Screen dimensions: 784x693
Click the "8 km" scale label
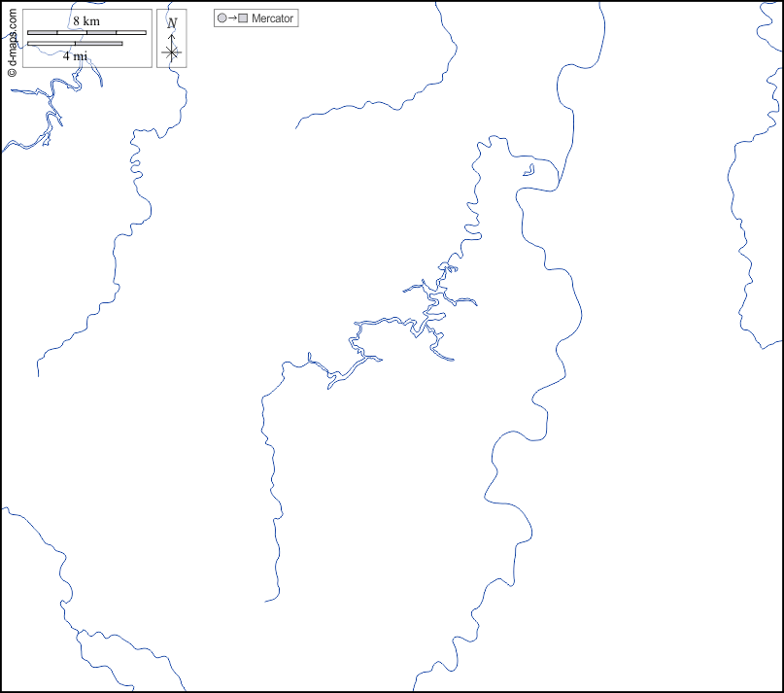click(x=86, y=21)
